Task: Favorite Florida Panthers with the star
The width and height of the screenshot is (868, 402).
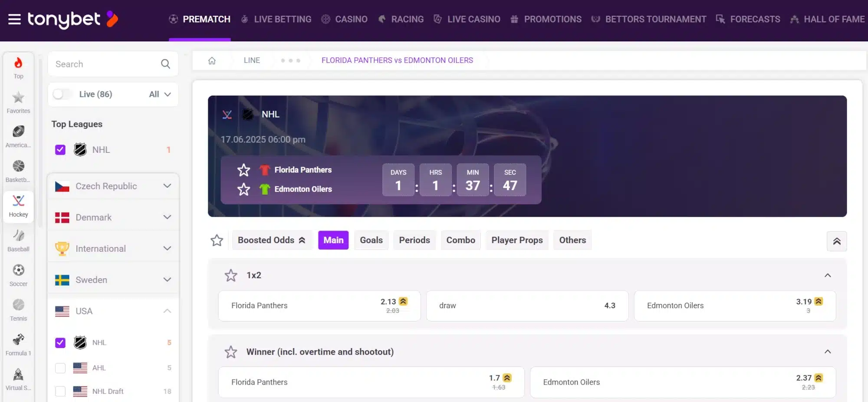Action: (x=243, y=170)
